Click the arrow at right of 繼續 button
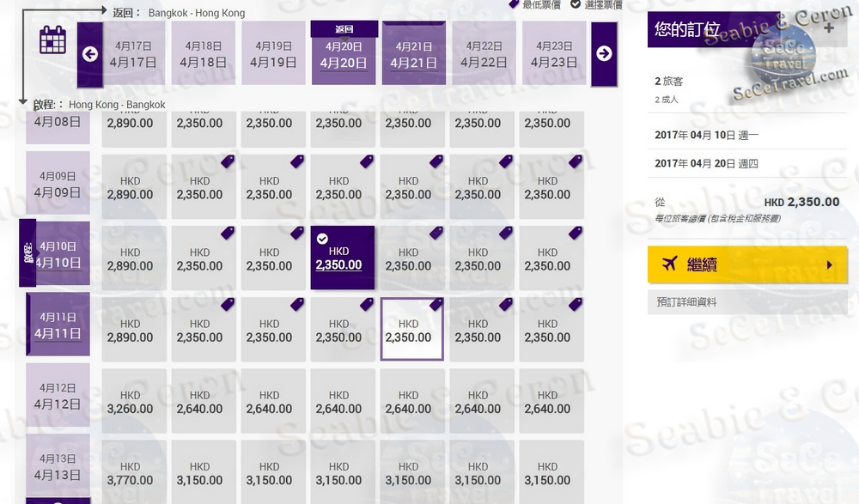 click(x=830, y=265)
